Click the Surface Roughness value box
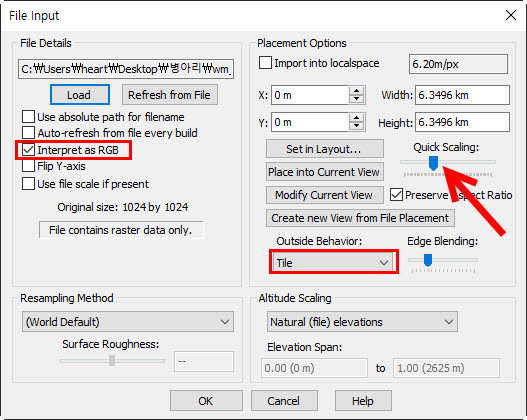 [204, 362]
